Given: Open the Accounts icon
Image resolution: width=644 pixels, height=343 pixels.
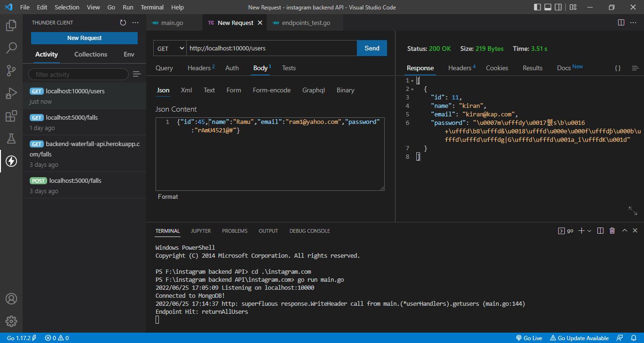Looking at the screenshot, I should click(x=11, y=299).
